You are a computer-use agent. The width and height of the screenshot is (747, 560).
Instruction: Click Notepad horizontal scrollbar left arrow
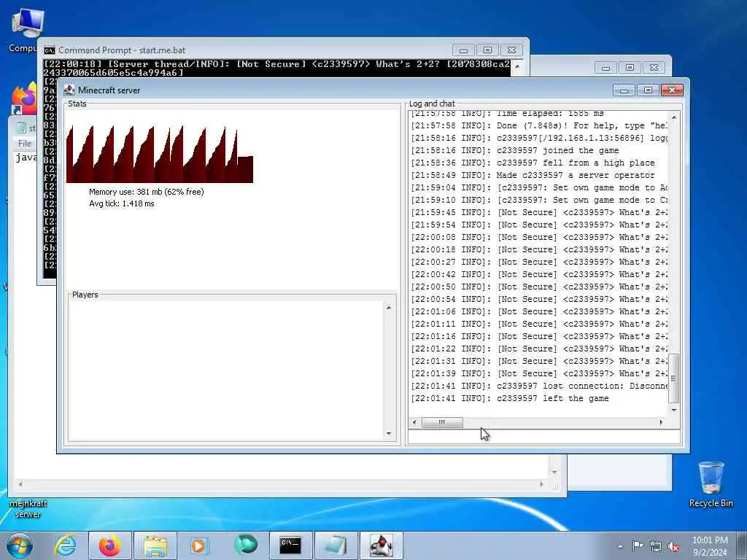point(20,484)
